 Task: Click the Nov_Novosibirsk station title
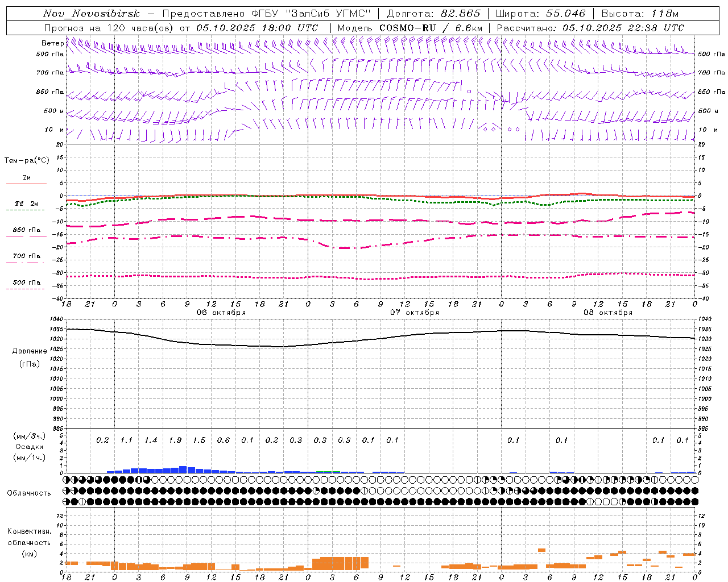(92, 14)
